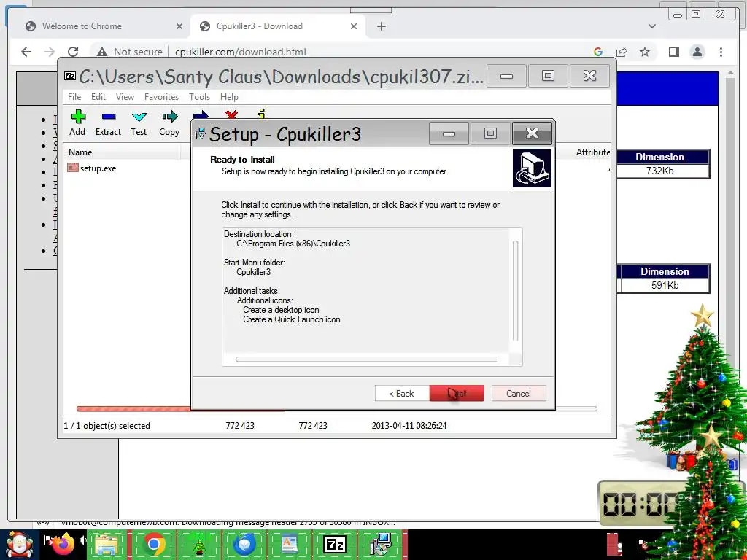
Task: Open the File menu in 7-Zip
Action: [x=74, y=97]
